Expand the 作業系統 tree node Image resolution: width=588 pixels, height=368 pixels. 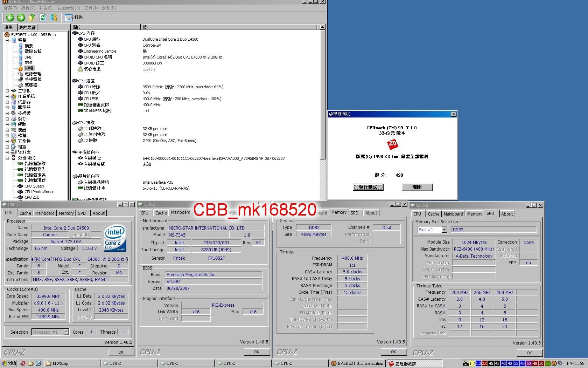click(x=7, y=96)
